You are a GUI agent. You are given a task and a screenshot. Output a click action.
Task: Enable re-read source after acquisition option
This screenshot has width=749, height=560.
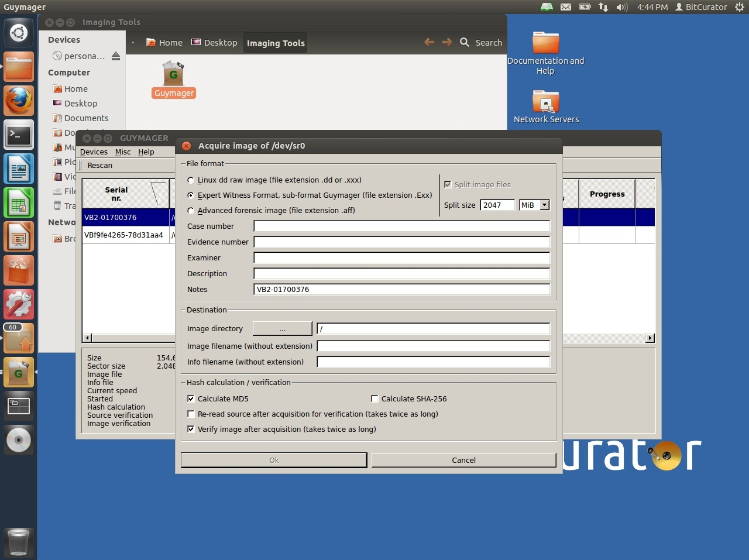pyautogui.click(x=191, y=414)
